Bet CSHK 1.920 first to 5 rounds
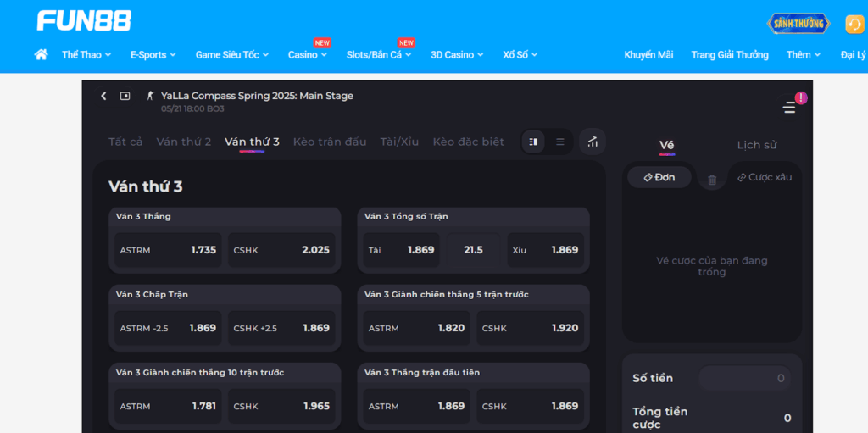Screen dimensions: 868x433 point(531,328)
